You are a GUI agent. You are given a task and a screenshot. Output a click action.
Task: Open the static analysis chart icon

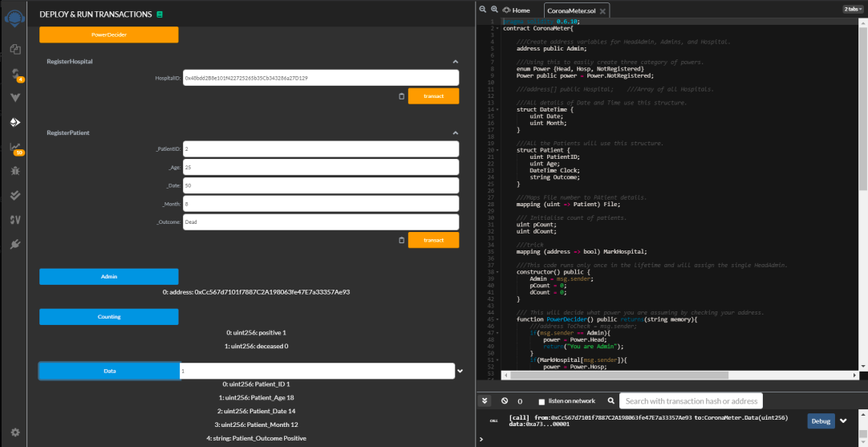[15, 147]
